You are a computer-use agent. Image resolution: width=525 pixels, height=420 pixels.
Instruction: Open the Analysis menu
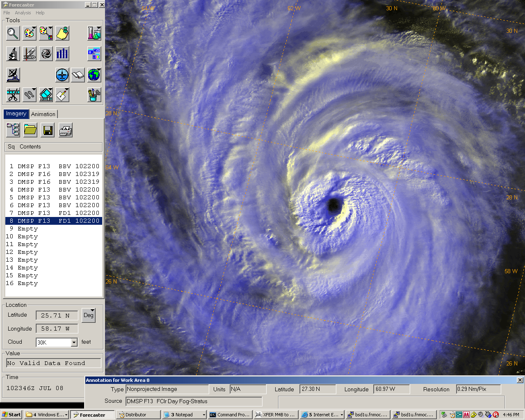[x=23, y=13]
